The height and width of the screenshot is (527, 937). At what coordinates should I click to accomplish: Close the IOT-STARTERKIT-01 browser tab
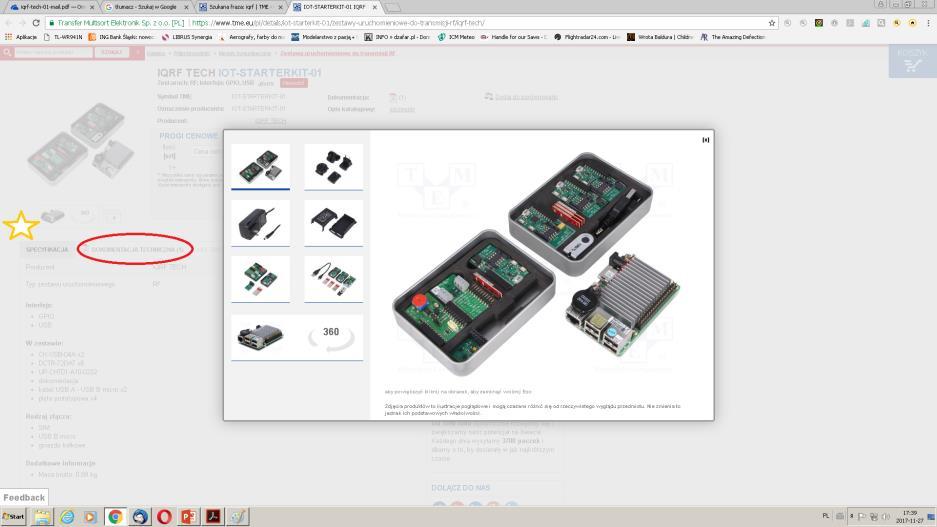375,7
